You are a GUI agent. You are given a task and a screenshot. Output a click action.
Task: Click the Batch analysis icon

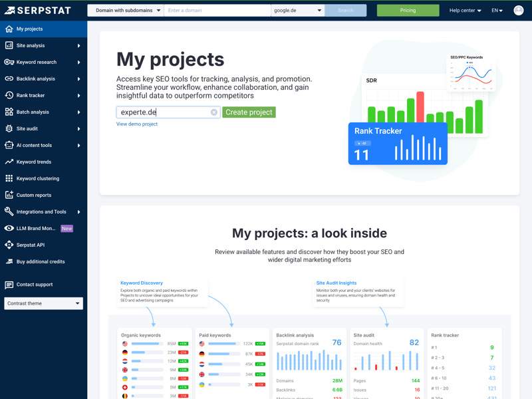click(9, 112)
